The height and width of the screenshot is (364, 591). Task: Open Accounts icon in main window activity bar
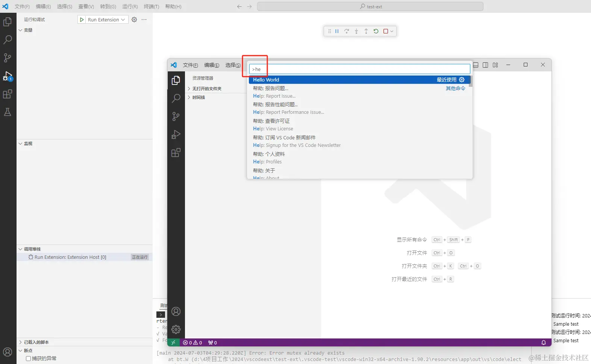coord(8,352)
